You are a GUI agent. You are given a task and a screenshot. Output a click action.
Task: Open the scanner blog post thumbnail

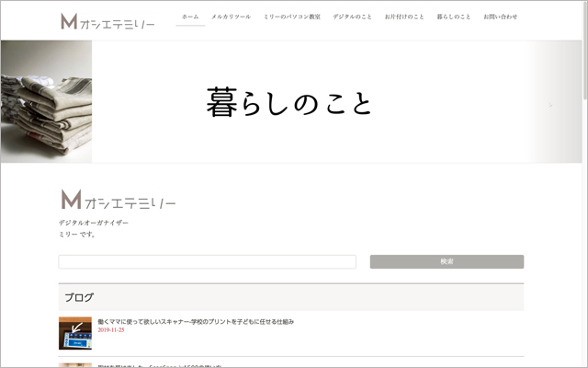(x=75, y=333)
